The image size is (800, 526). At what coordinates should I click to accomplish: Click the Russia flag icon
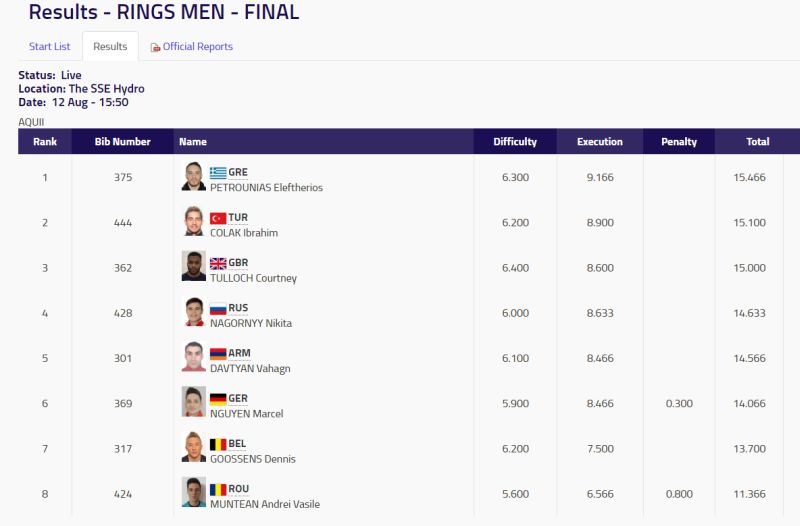coord(218,309)
